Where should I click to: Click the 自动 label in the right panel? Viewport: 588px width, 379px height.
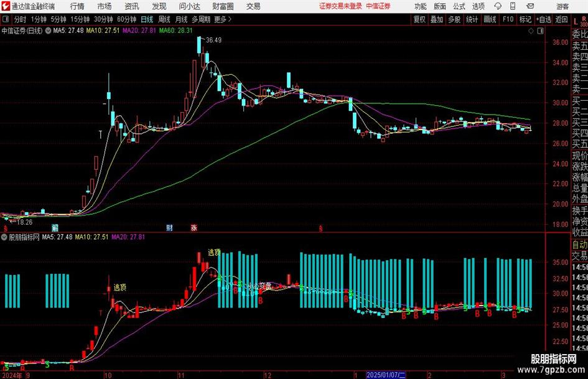pos(580,245)
